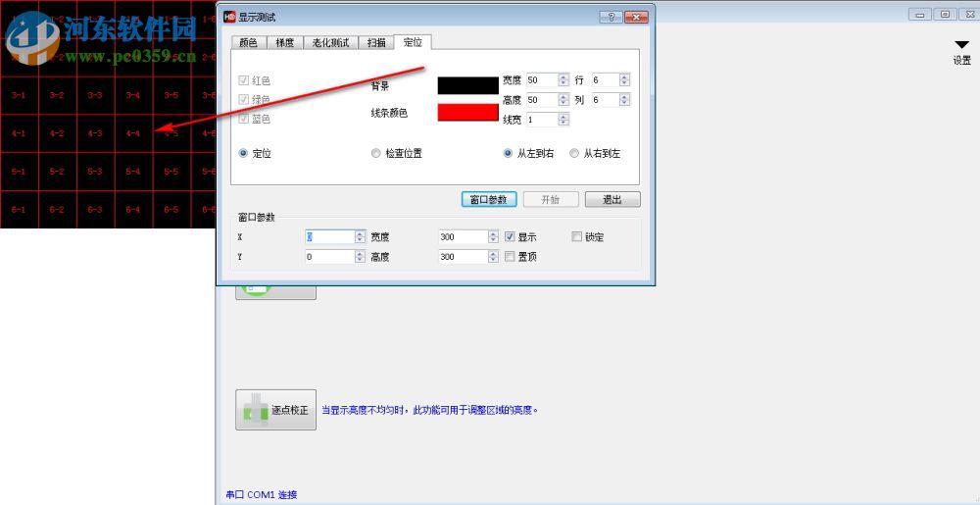The image size is (980, 505).
Task: Click the 线宽 input field
Action: click(543, 120)
